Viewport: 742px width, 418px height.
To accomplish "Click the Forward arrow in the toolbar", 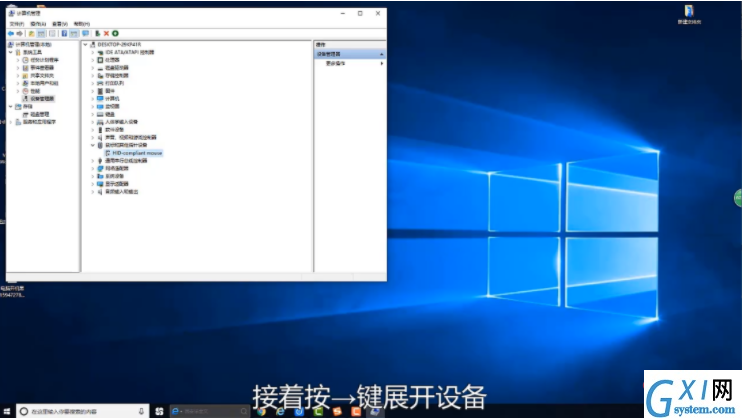I will (x=19, y=34).
